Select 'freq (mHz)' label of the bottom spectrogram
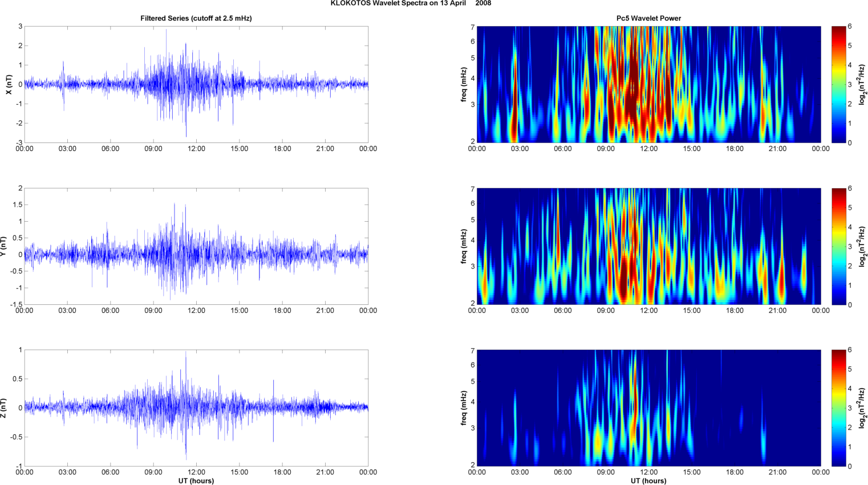 tap(464, 408)
